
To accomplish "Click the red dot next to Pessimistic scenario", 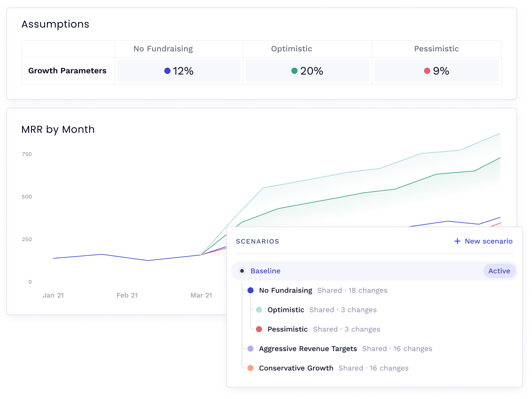I will tap(259, 329).
